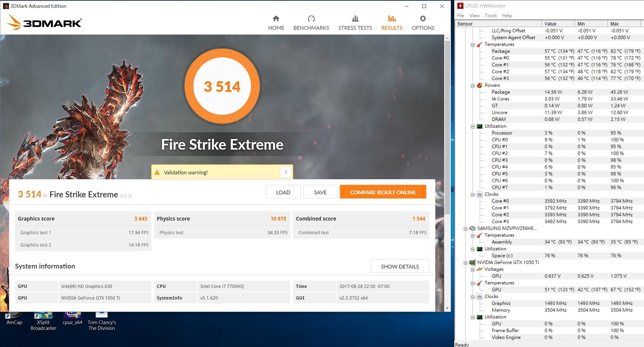Click the Results bar chart icon
Viewport: 644px width, 347px height.
click(x=392, y=18)
